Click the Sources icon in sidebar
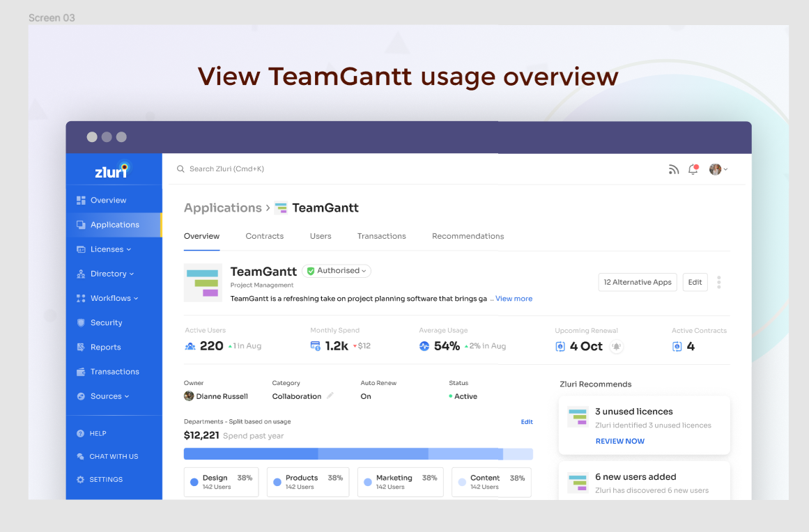Screen dimensions: 809x532 (x=81, y=396)
